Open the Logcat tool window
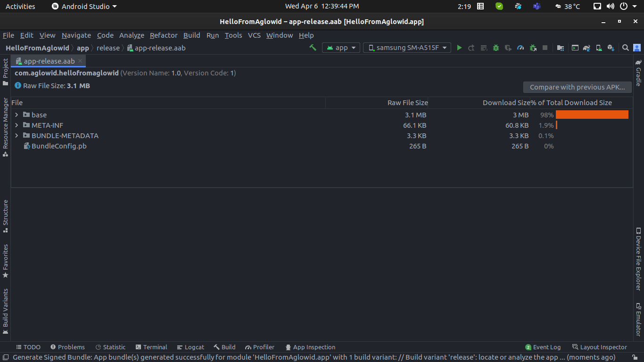The height and width of the screenshot is (362, 644). 190,347
